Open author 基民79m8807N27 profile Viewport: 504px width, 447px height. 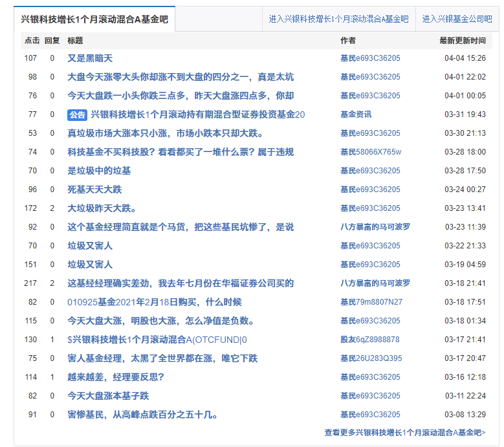coord(371,301)
